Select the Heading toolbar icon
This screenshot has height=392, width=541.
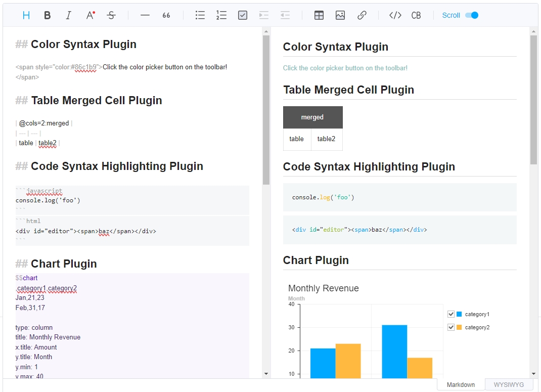(x=26, y=15)
